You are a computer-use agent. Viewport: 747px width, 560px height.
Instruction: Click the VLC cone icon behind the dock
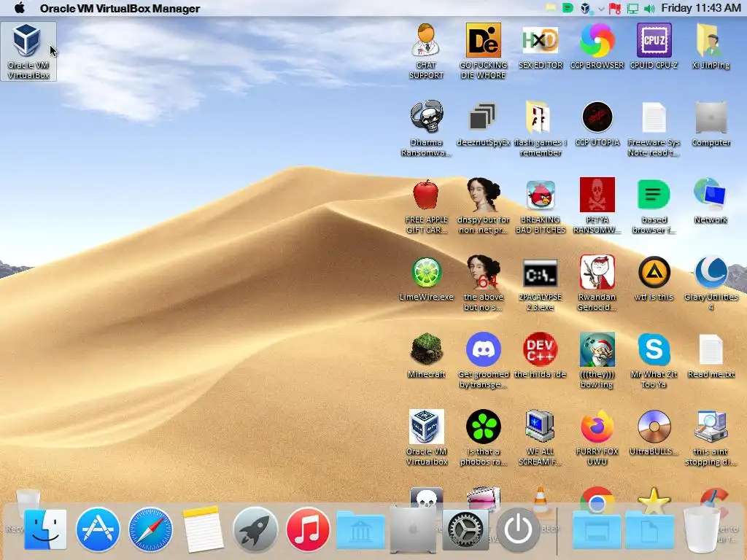pos(541,499)
